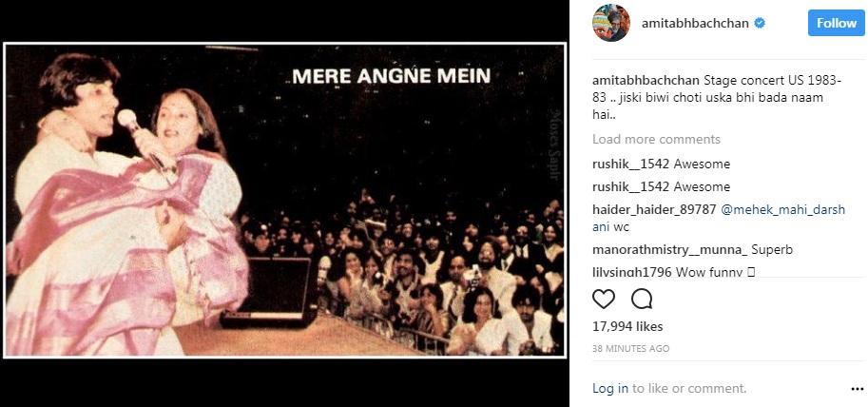The width and height of the screenshot is (868, 407).
Task: Open comments with the speech bubble icon
Action: click(642, 299)
